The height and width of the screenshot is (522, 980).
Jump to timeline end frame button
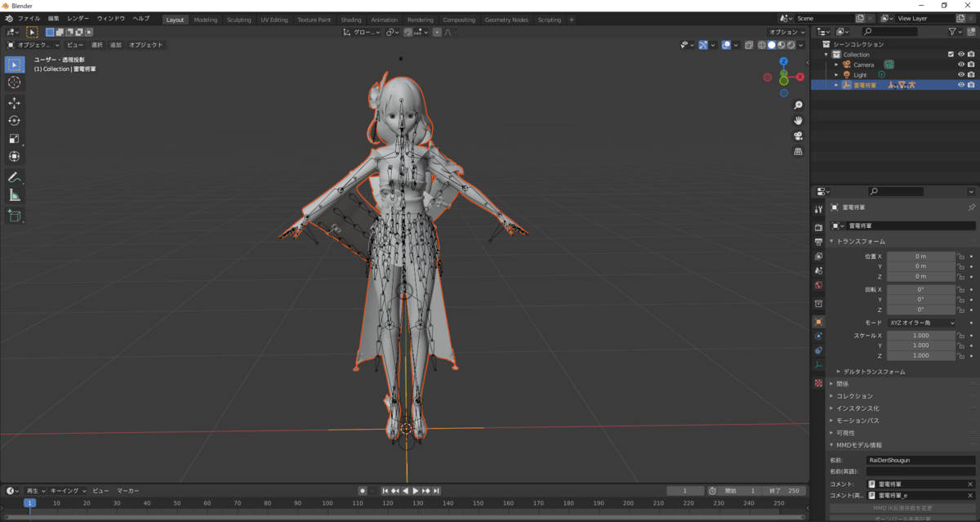[x=437, y=491]
